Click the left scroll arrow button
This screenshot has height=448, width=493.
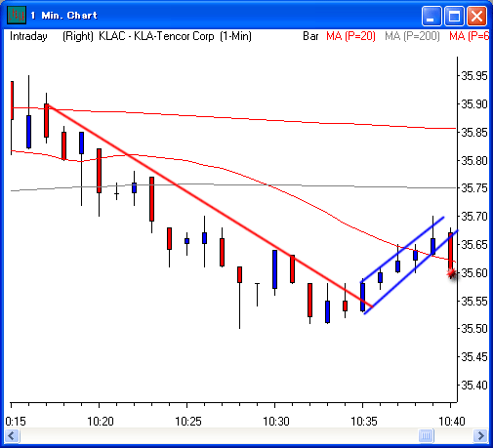pos(13,435)
